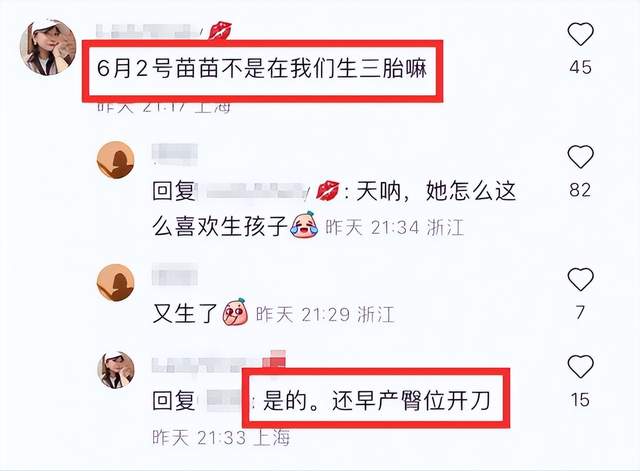Open avatar beside the 又生了 comment
This screenshot has height=471, width=640.
click(x=116, y=282)
